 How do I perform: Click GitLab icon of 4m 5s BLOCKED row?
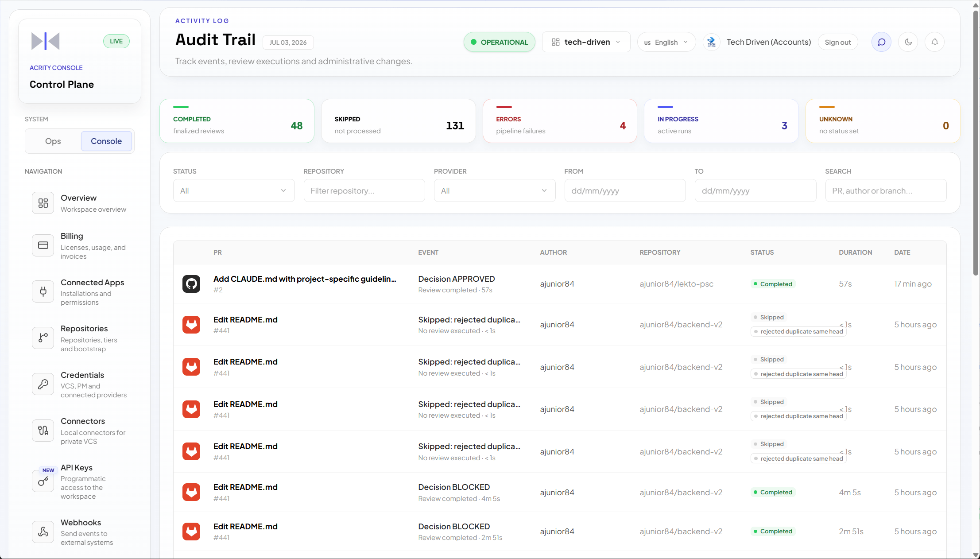point(191,492)
